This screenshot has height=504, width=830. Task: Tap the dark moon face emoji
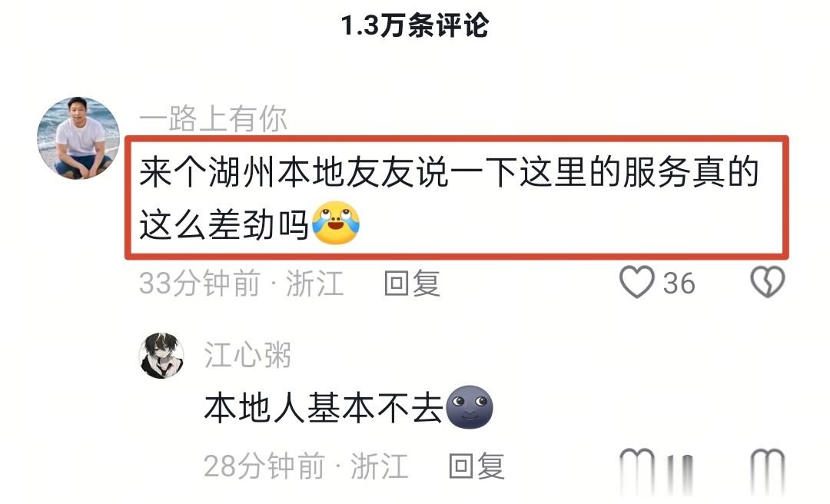(470, 407)
